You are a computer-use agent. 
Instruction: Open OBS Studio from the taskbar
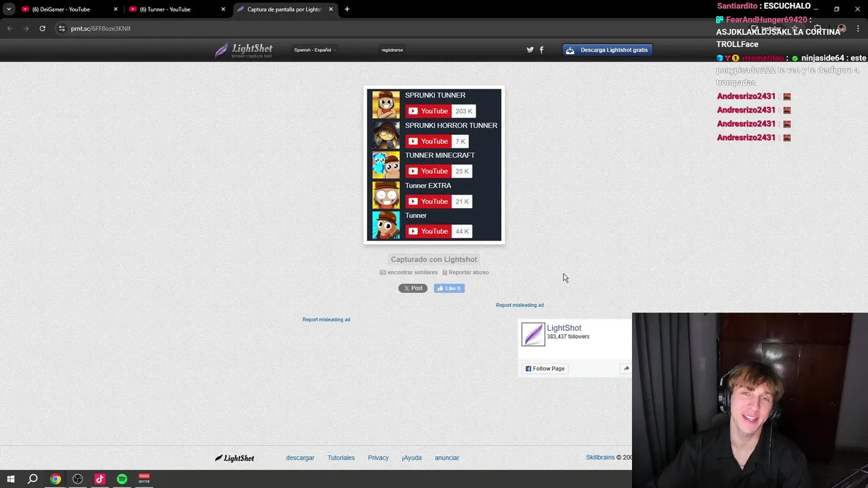[x=78, y=479]
